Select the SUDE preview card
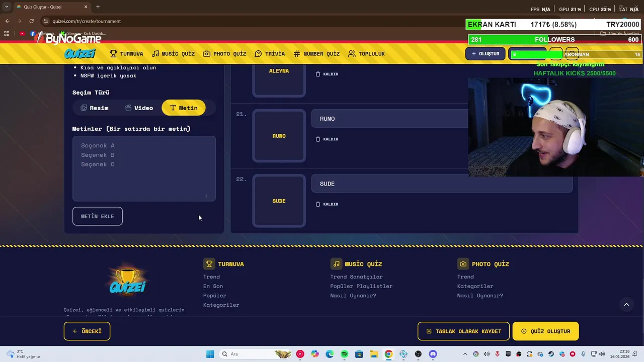The width and height of the screenshot is (644, 362). pos(279,201)
